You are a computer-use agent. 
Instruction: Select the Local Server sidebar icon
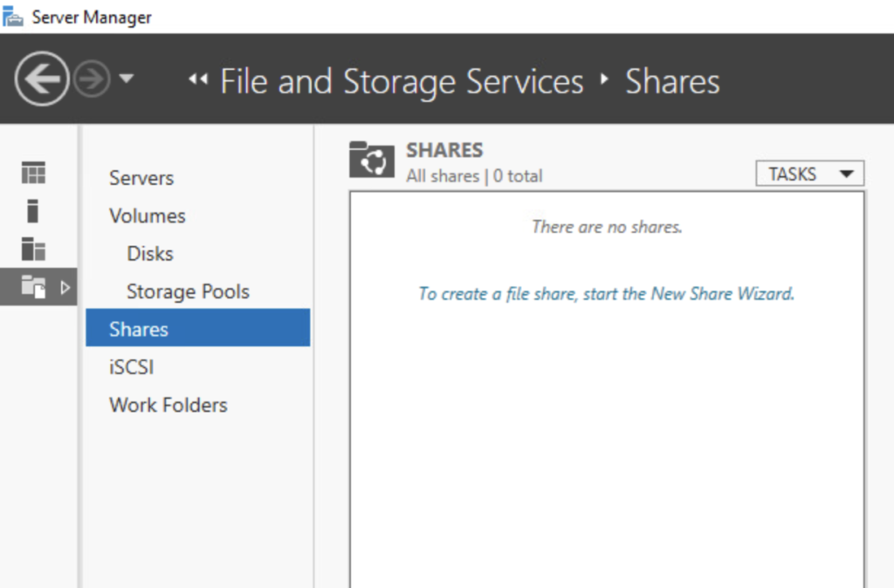coord(33,211)
